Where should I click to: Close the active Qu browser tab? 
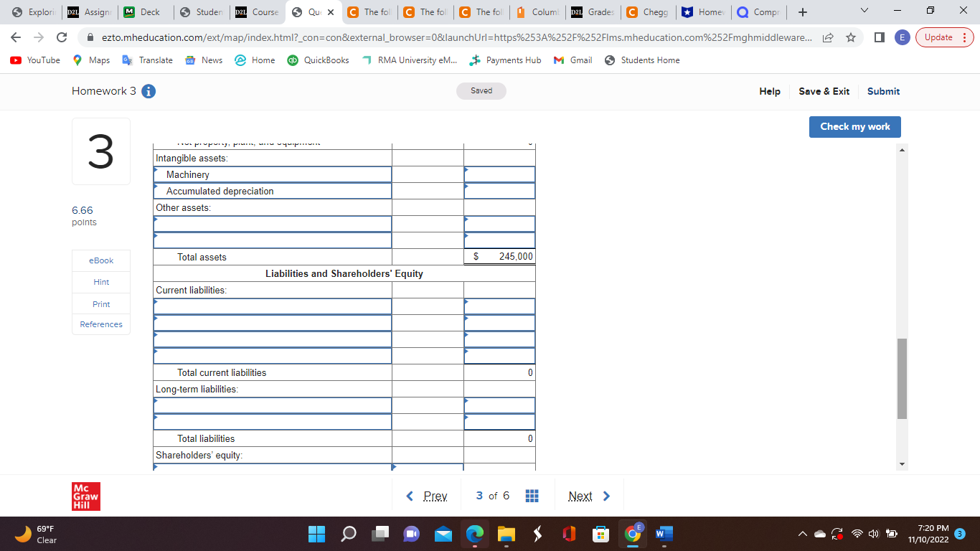point(331,12)
